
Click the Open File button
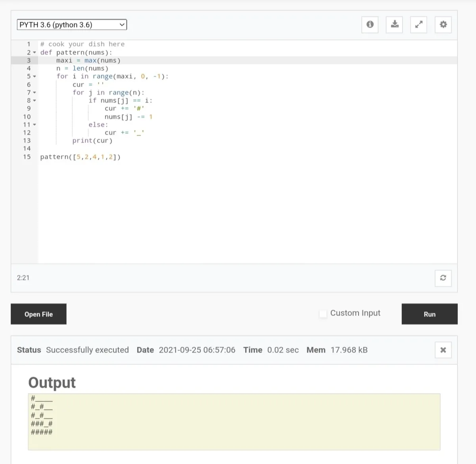pos(38,314)
